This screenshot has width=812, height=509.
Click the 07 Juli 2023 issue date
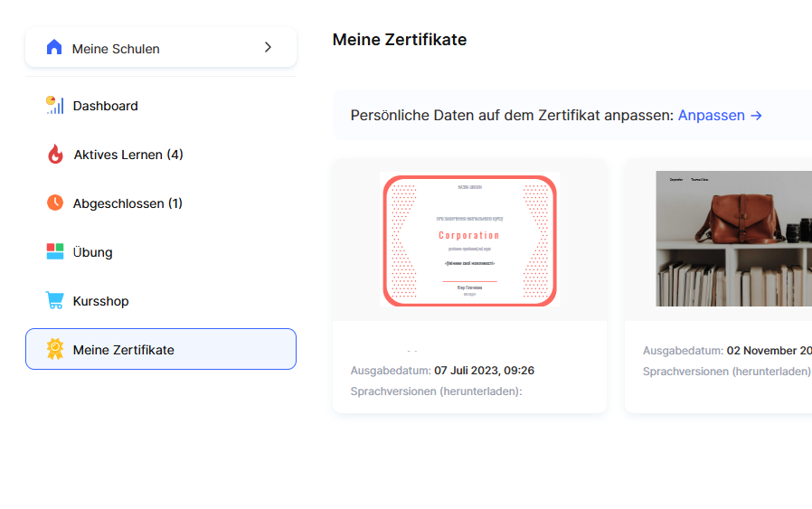tap(484, 371)
